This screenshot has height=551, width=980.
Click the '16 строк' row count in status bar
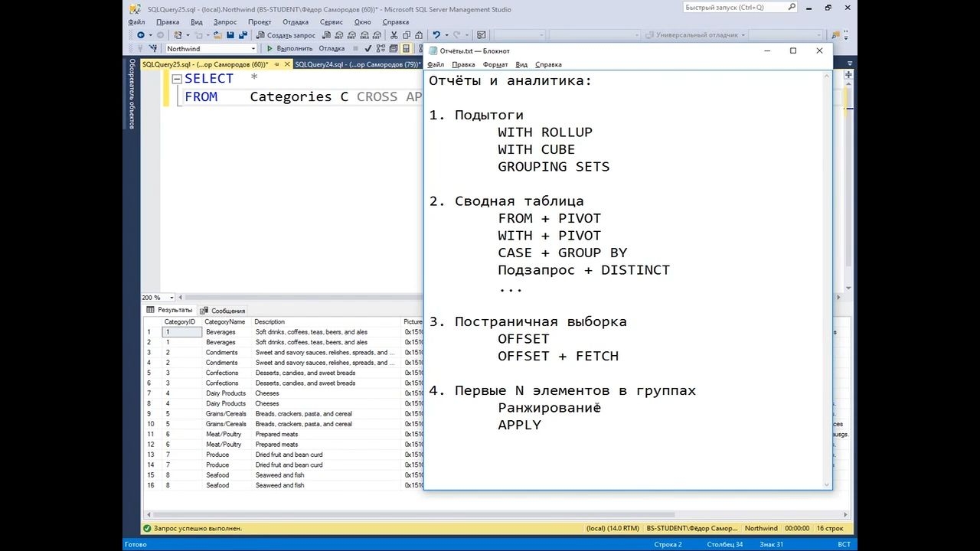(x=830, y=528)
